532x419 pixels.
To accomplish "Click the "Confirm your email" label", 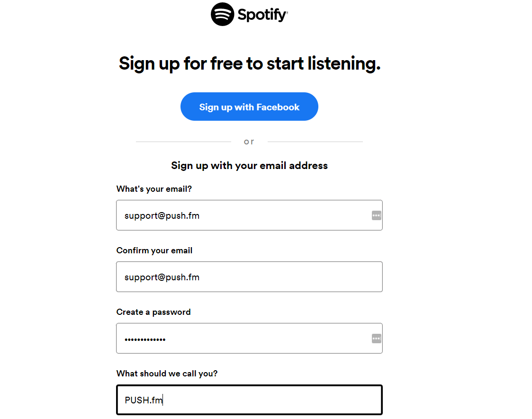I will 154,250.
